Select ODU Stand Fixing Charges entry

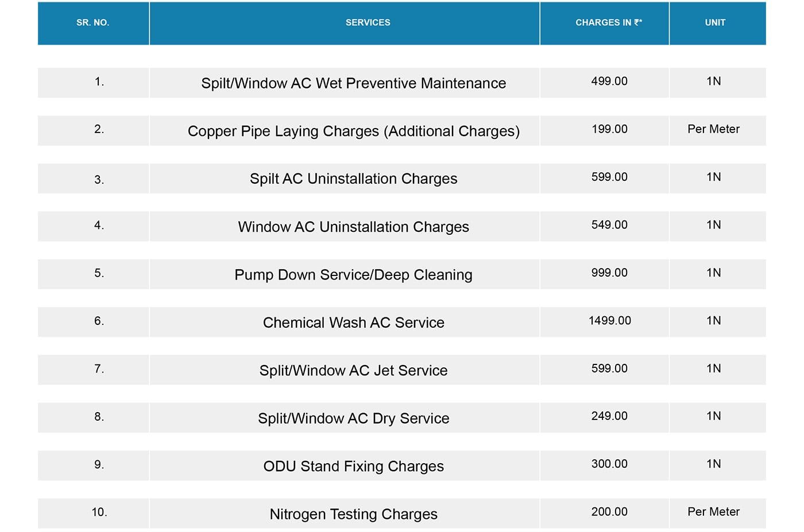[x=353, y=466]
